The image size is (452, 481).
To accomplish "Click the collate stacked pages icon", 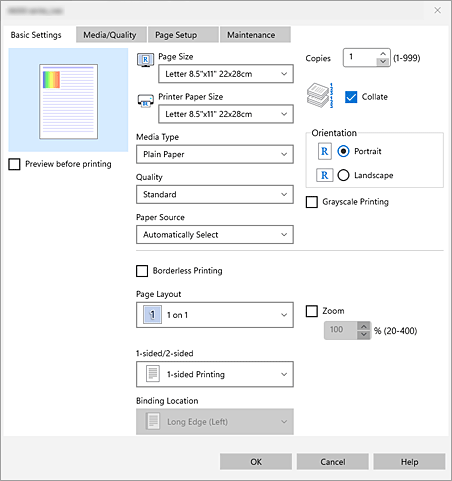I will [320, 96].
